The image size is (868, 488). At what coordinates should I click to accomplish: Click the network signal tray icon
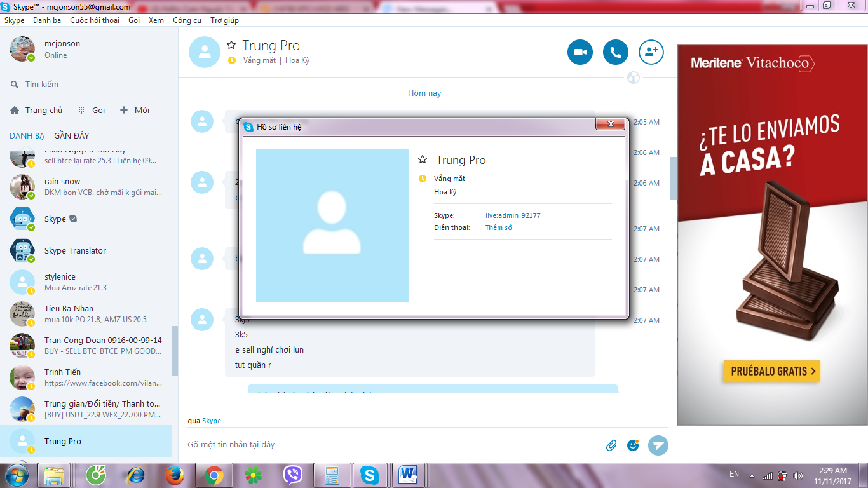[x=768, y=475]
